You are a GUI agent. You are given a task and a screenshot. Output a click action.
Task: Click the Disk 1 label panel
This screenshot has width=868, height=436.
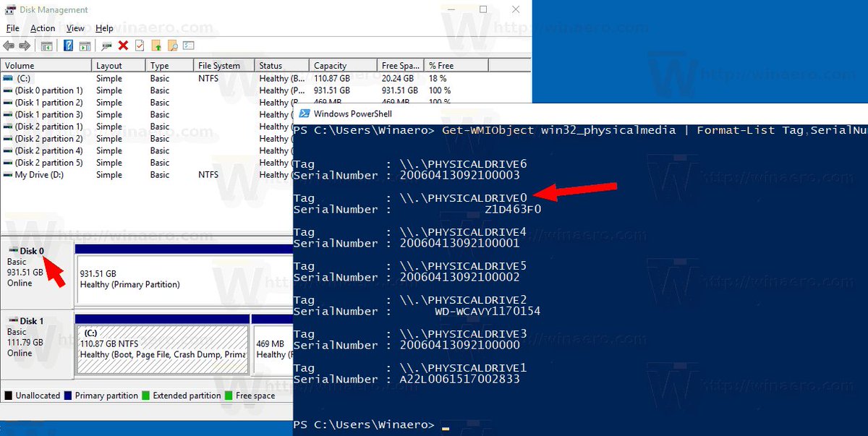(x=36, y=344)
